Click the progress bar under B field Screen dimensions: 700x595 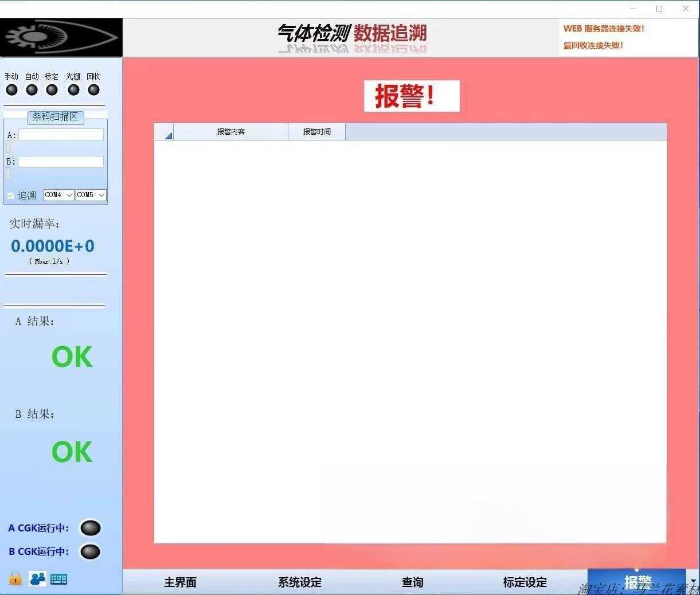[8, 174]
